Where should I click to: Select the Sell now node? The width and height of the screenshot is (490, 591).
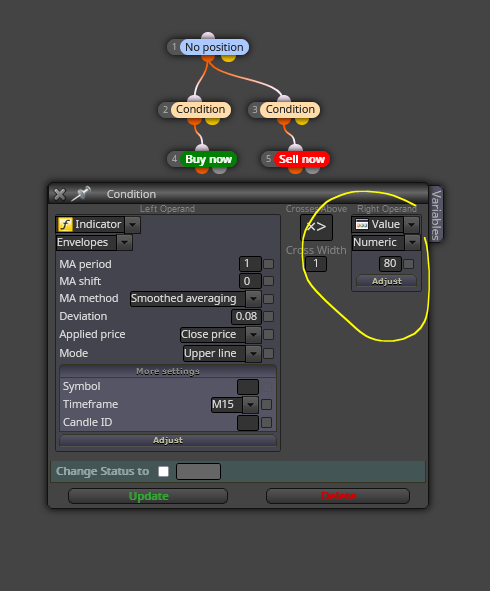302,159
